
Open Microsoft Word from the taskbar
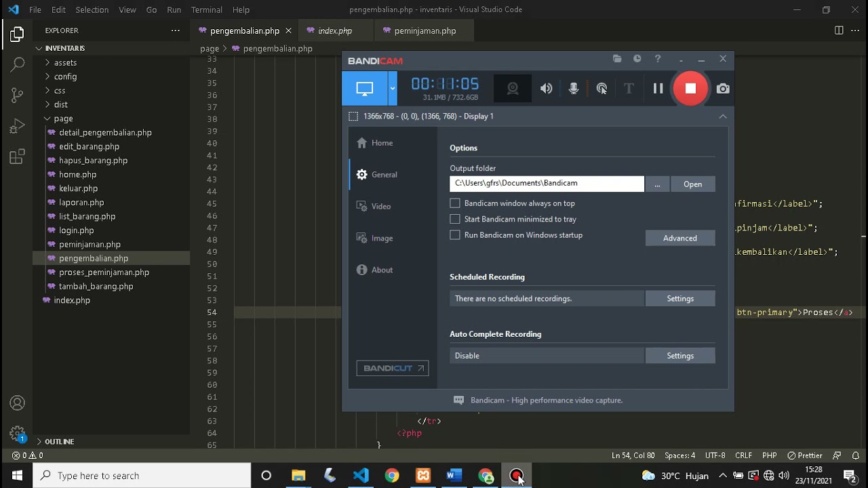[454, 475]
